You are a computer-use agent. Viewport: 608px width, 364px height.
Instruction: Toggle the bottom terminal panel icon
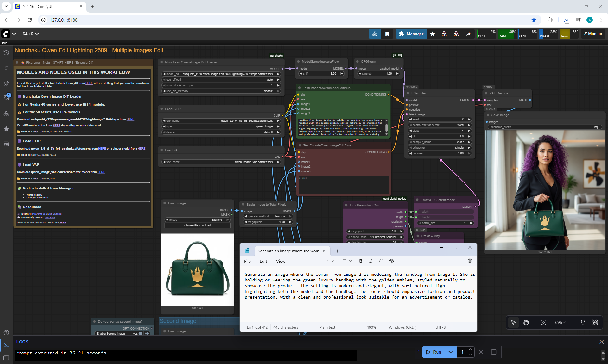click(x=6, y=345)
